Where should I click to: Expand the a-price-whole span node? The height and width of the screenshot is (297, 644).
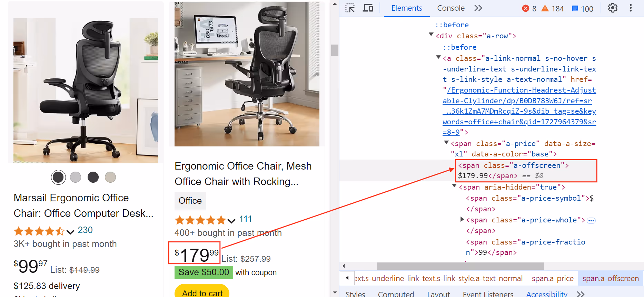(x=462, y=219)
